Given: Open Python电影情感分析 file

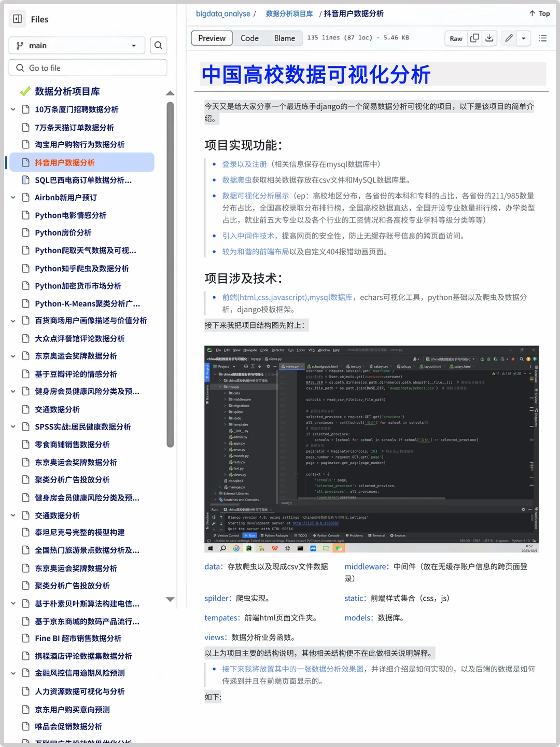Looking at the screenshot, I should click(71, 215).
